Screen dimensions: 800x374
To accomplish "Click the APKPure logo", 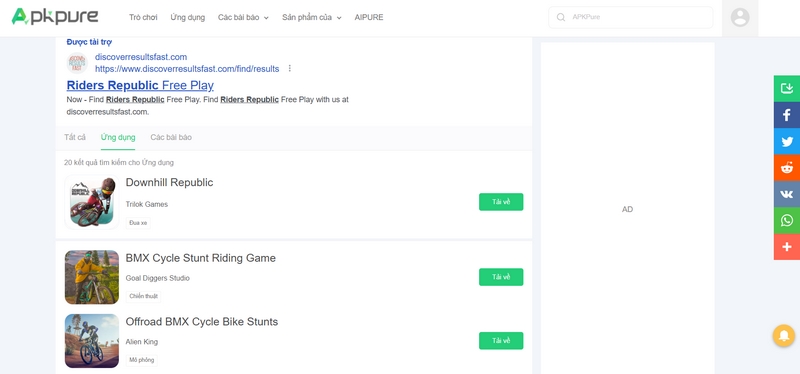I will (x=55, y=16).
